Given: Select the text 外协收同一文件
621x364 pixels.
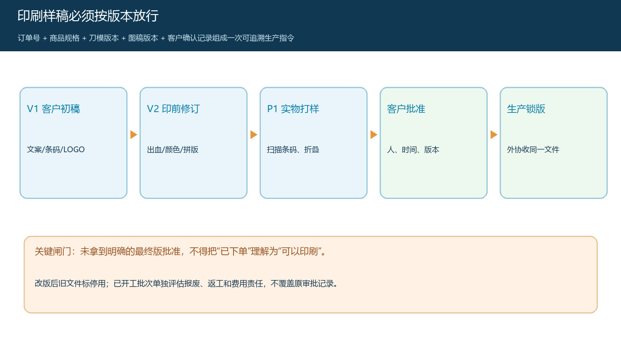Looking at the screenshot, I should pyautogui.click(x=533, y=149).
